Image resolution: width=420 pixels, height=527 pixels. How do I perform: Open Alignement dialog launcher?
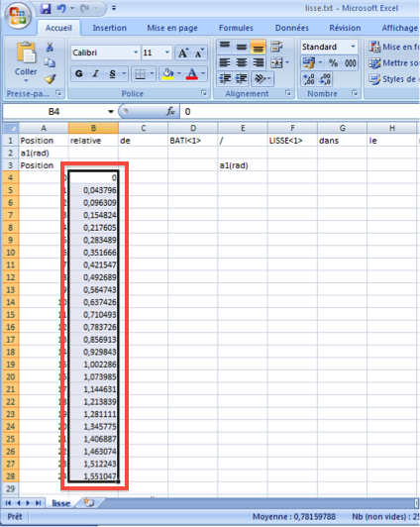[288, 93]
